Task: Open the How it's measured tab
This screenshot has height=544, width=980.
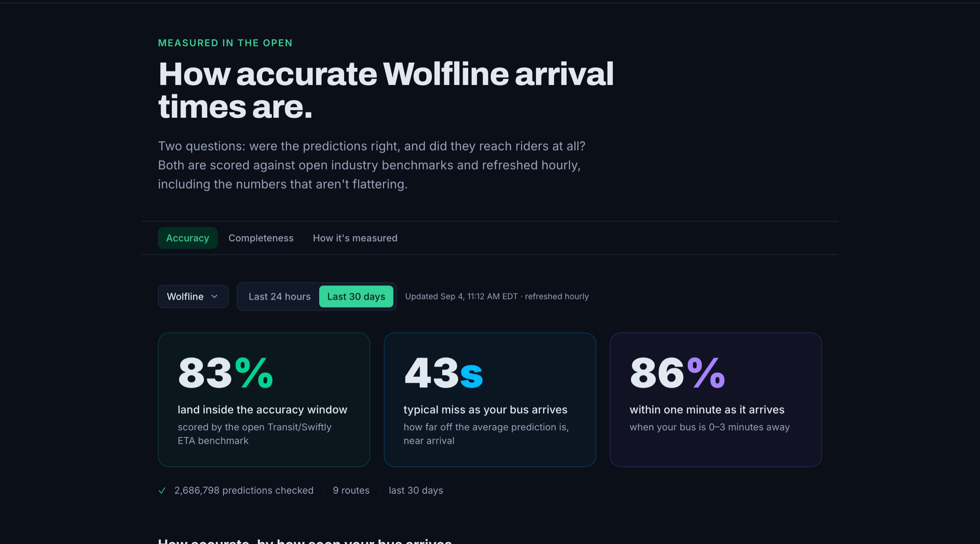Action: point(355,238)
